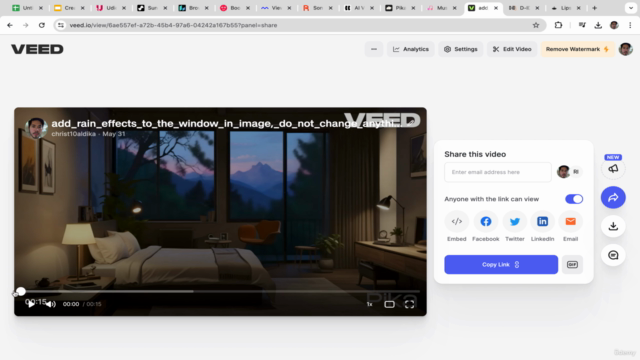Share the video via Email icon
Image resolution: width=640 pixels, height=360 pixels.
571,221
